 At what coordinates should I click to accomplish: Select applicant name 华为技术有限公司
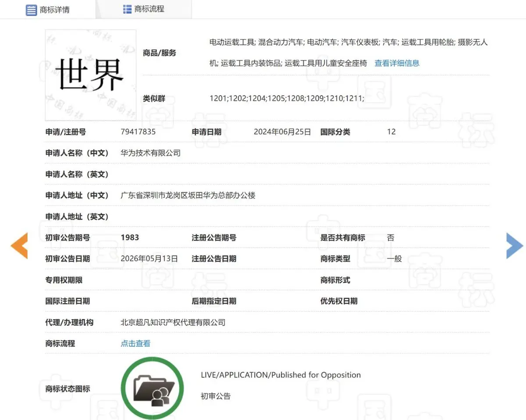coord(150,153)
